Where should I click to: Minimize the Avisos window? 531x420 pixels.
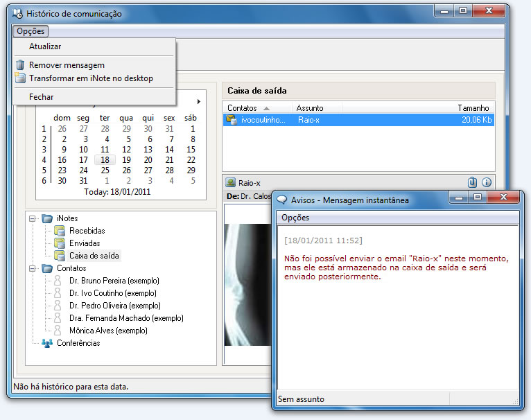(x=459, y=198)
